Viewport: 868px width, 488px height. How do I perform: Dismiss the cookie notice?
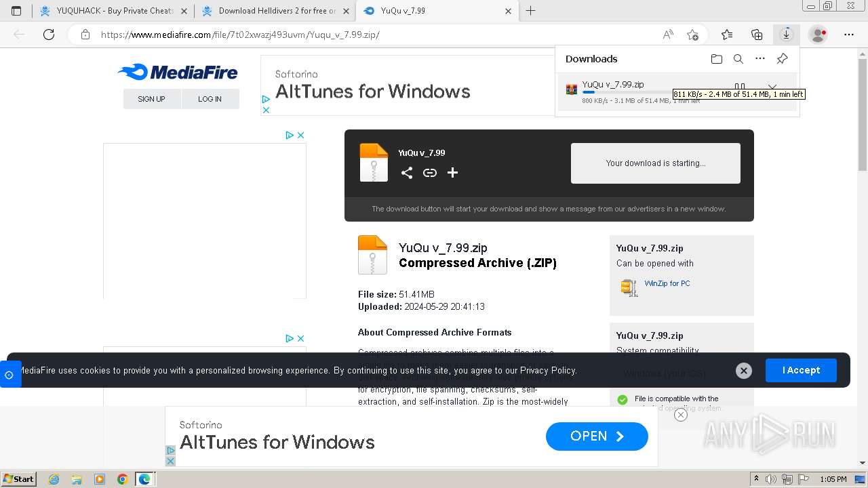744,371
